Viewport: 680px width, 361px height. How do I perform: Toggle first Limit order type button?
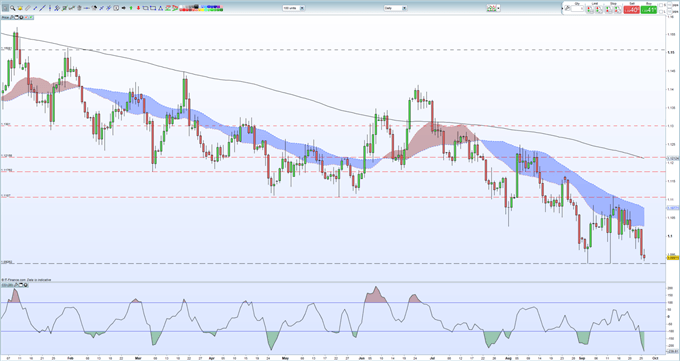click(590, 9)
